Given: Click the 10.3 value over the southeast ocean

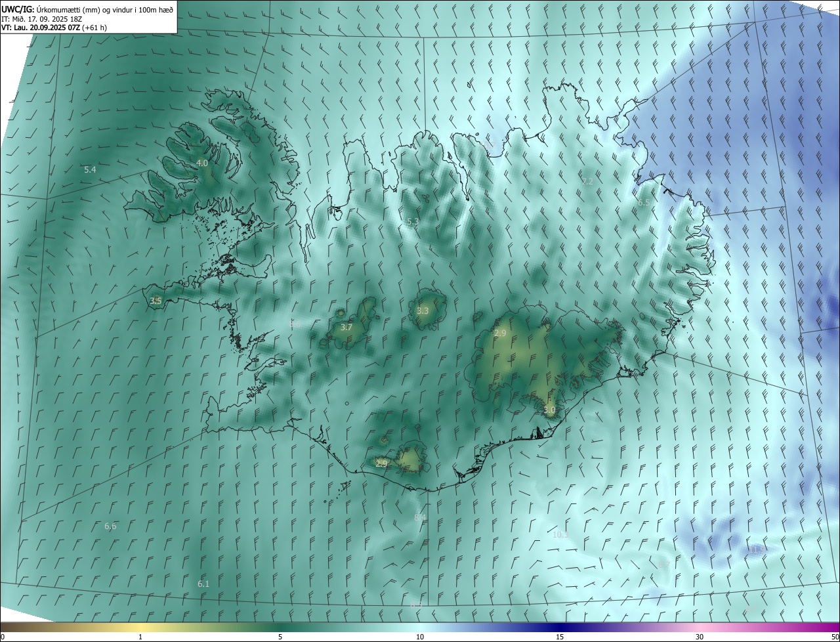Looking at the screenshot, I should click(560, 535).
